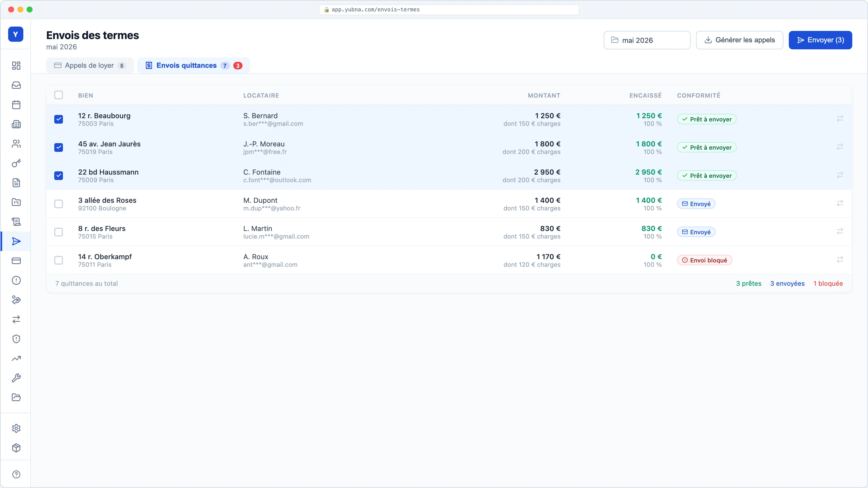Viewport: 868px width, 488px height.
Task: Open the scroll receipt icon in sidebar
Action: click(x=16, y=221)
